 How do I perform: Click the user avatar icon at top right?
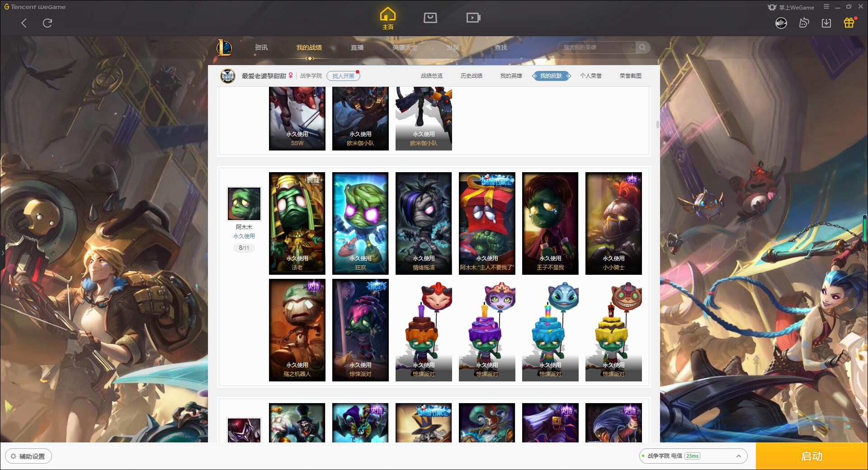[x=781, y=23]
